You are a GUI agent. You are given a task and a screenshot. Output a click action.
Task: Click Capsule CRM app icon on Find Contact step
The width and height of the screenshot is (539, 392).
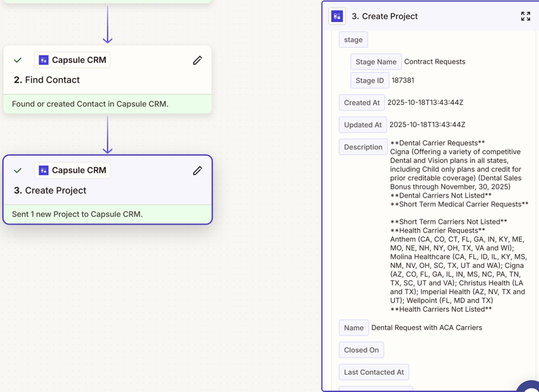(44, 60)
